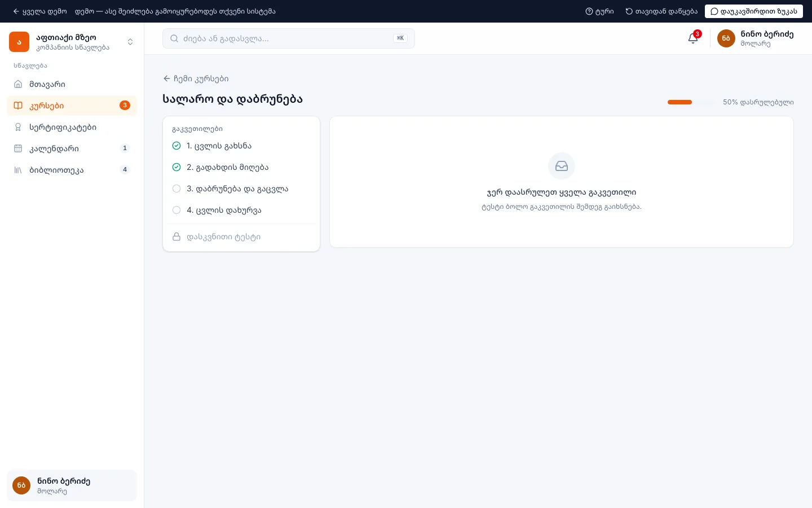Screen dimensions: 812x508
Task: Click the lock icon beside დასკვნითი ტესტი
Action: (x=176, y=237)
